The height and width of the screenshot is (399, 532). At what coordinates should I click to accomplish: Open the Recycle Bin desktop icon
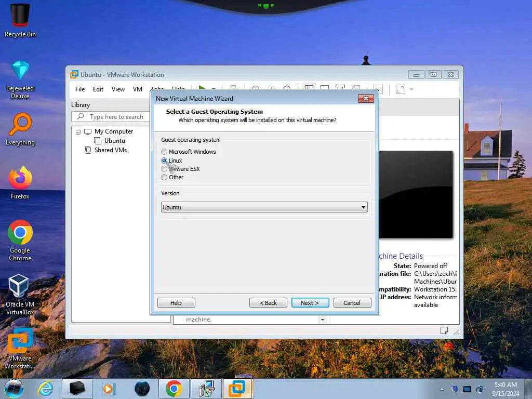[x=20, y=20]
